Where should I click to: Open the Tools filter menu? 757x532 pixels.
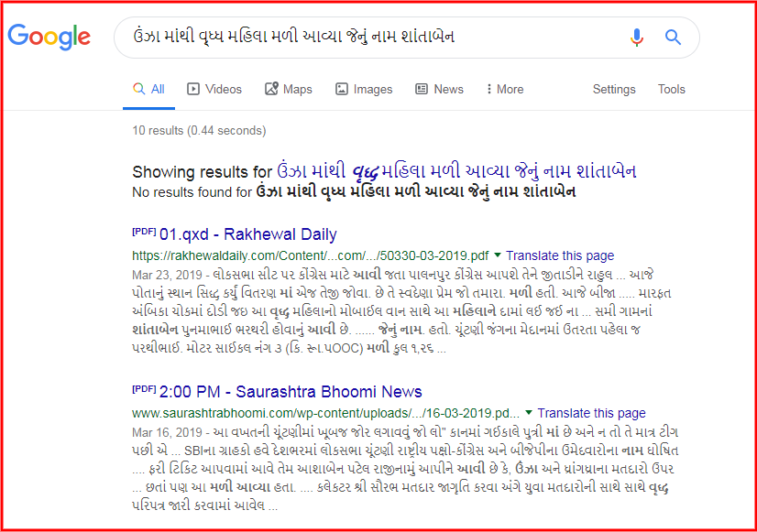click(x=671, y=89)
